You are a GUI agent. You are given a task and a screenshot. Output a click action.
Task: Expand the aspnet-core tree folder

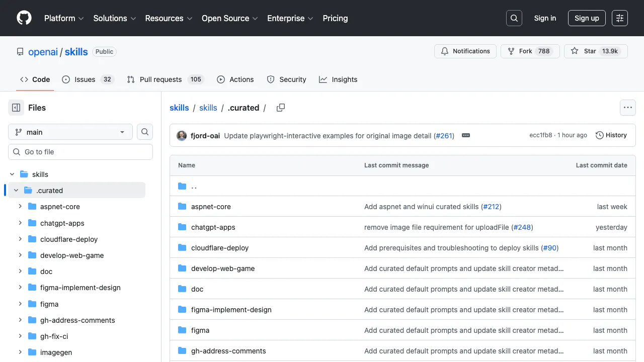point(20,207)
